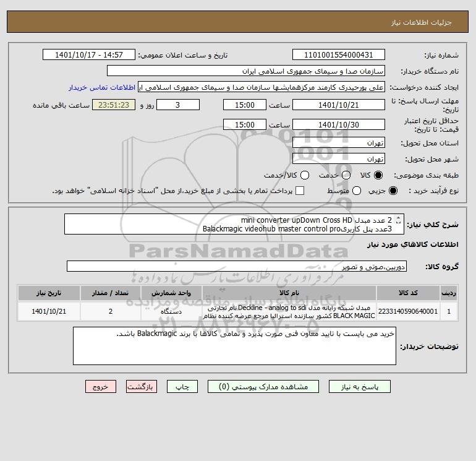Open اطلاعات تماس خریدار link
The width and height of the screenshot is (476, 461).
(x=102, y=87)
